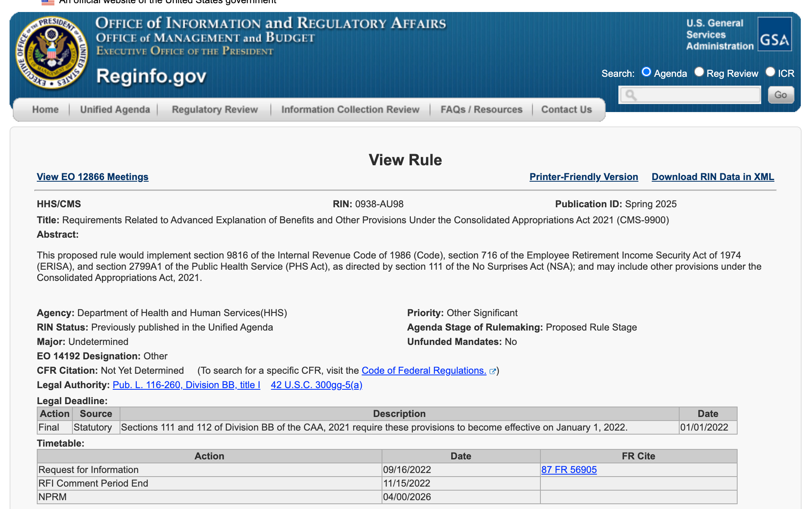This screenshot has width=812, height=509.
Task: Click the magnifying glass search icon
Action: click(631, 95)
